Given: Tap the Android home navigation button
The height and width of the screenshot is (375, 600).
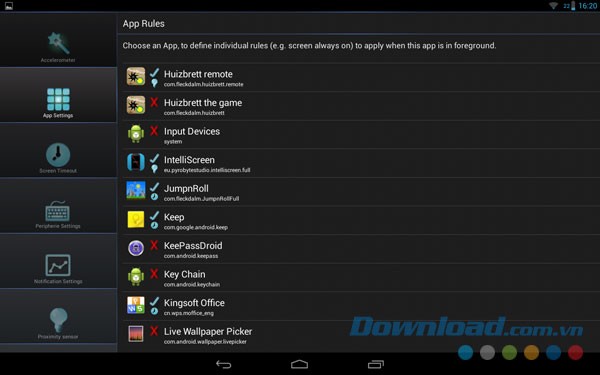Looking at the screenshot, I should point(300,364).
